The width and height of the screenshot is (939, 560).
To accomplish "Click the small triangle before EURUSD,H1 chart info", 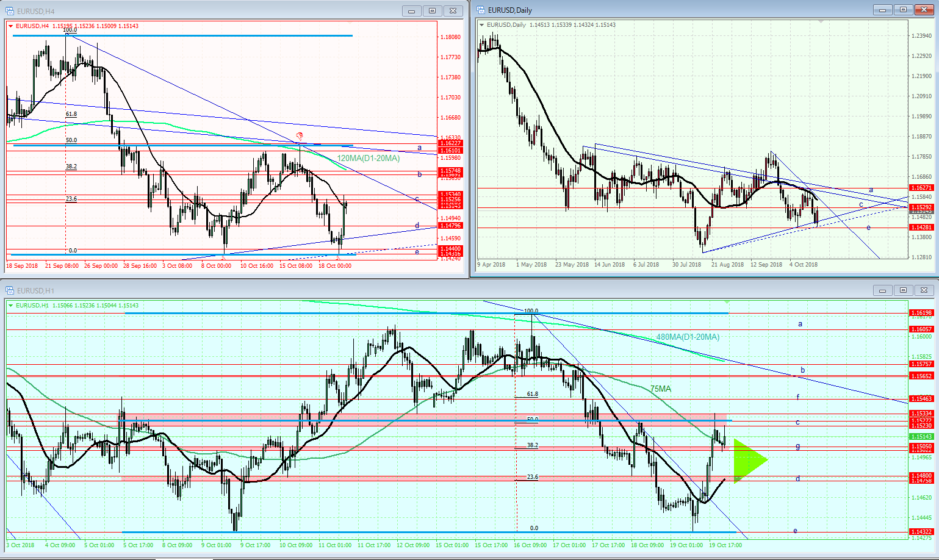I will tap(11, 305).
